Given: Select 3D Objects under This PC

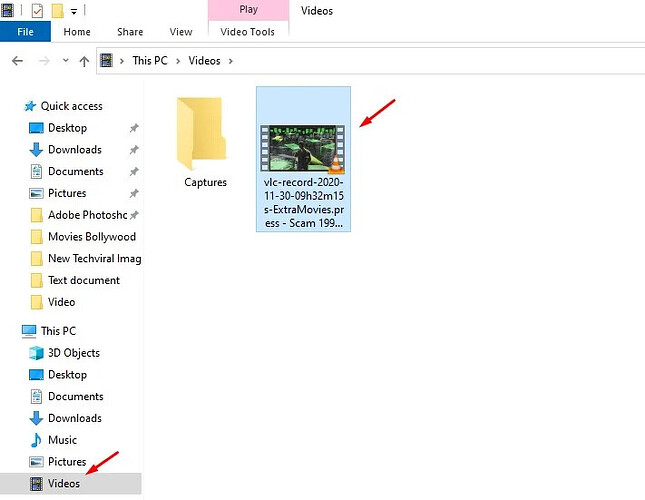Looking at the screenshot, I should (74, 353).
